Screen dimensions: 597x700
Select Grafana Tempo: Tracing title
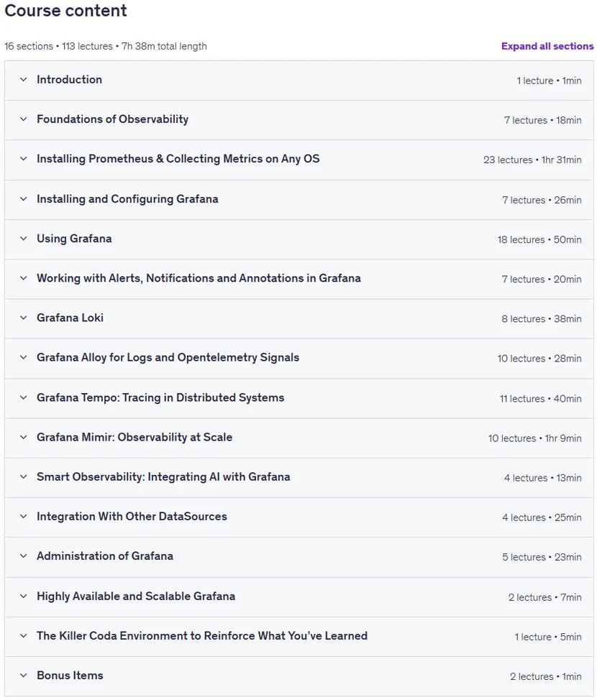click(160, 397)
